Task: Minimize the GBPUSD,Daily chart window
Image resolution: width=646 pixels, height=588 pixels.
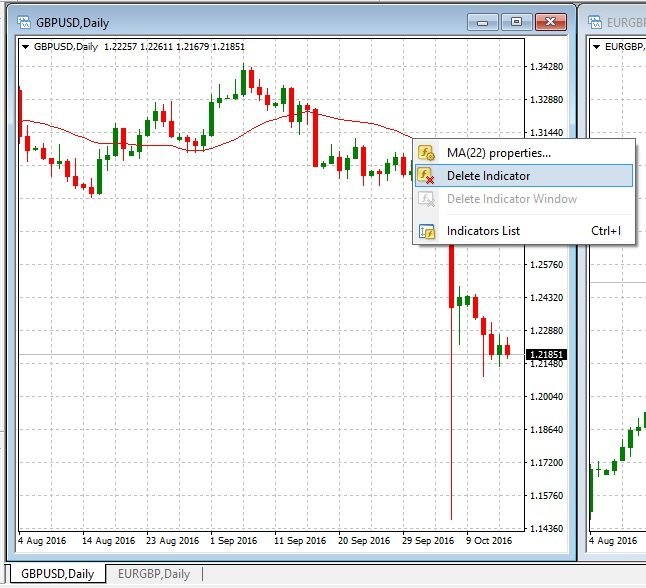Action: pos(484,22)
